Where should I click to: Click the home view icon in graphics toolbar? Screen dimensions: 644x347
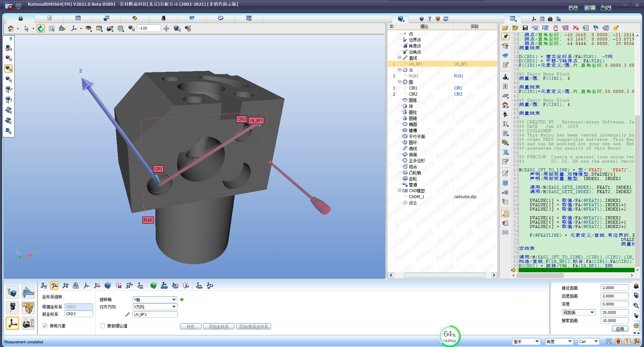point(11,28)
